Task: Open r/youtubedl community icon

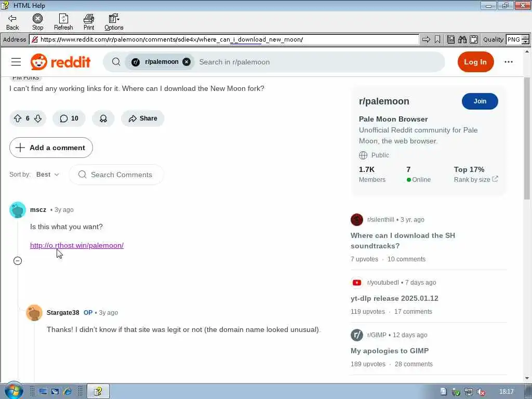Action: (356, 282)
